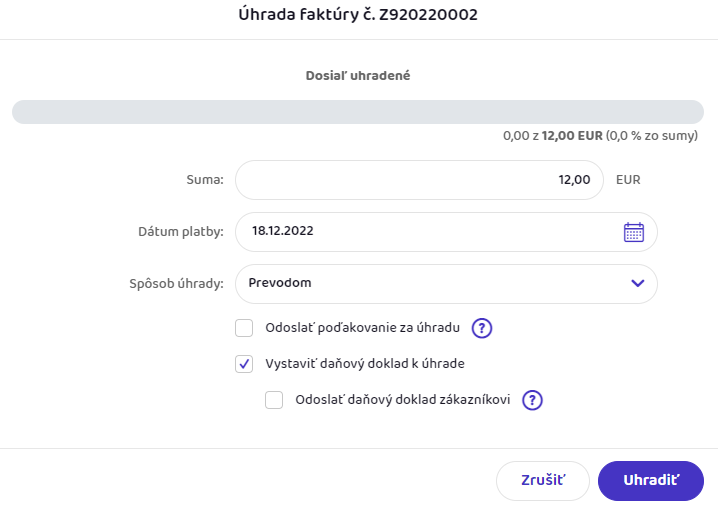Uncheck Vystaviť daňový doklad k úhrade
The height and width of the screenshot is (508, 718).
pos(244,364)
